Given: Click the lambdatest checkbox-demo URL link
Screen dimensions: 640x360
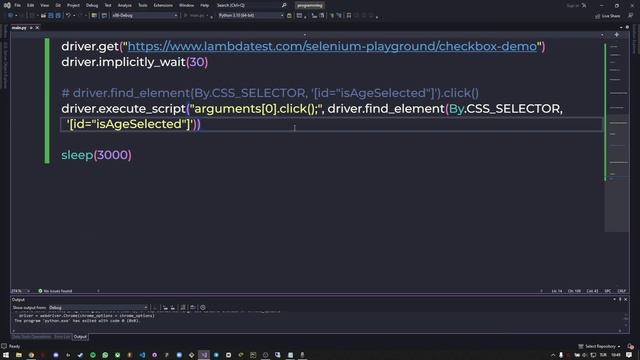Looking at the screenshot, I should 332,46.
